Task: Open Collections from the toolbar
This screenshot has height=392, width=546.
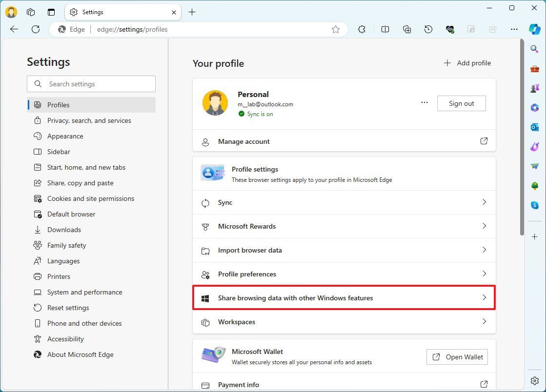Action: click(x=407, y=29)
